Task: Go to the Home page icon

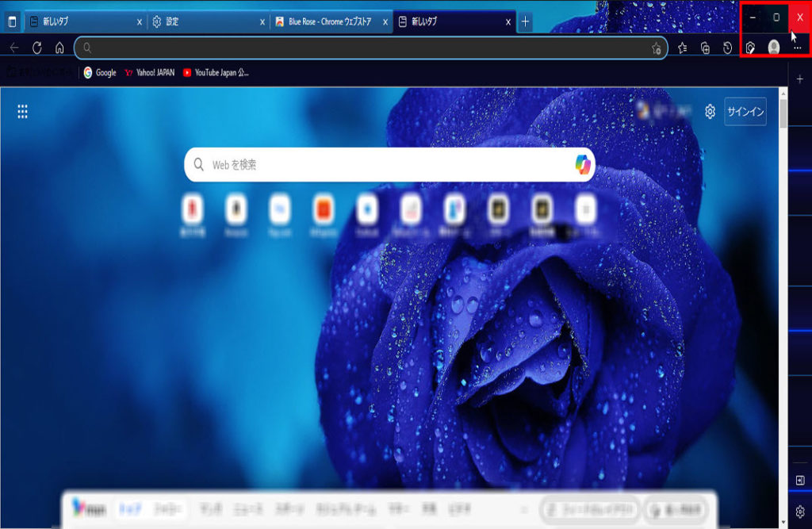Action: point(59,48)
